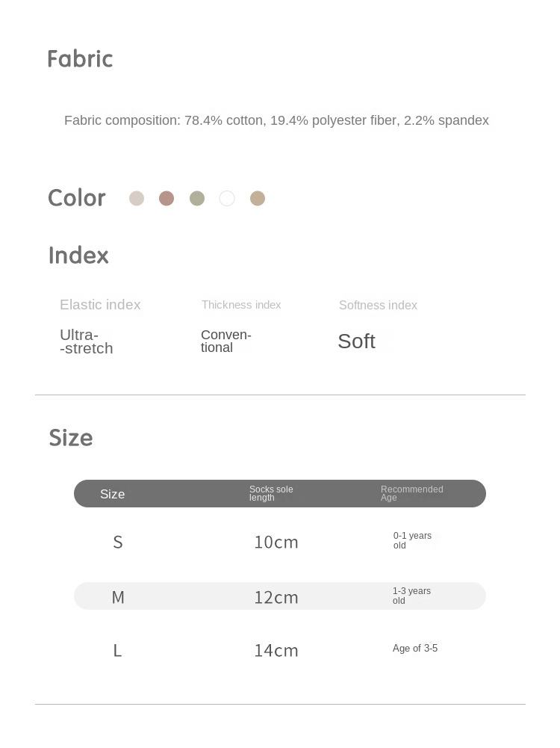The height and width of the screenshot is (748, 560).
Task: Choose the tan khaki color swatch
Action: [258, 198]
